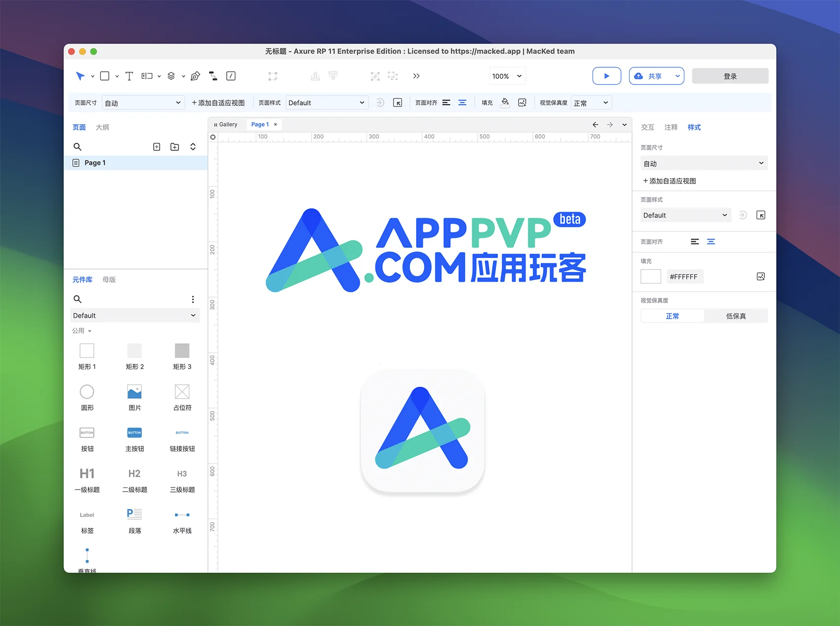Navigate back with canvas left arrow
Viewport: 840px width, 626px height.
(595, 125)
